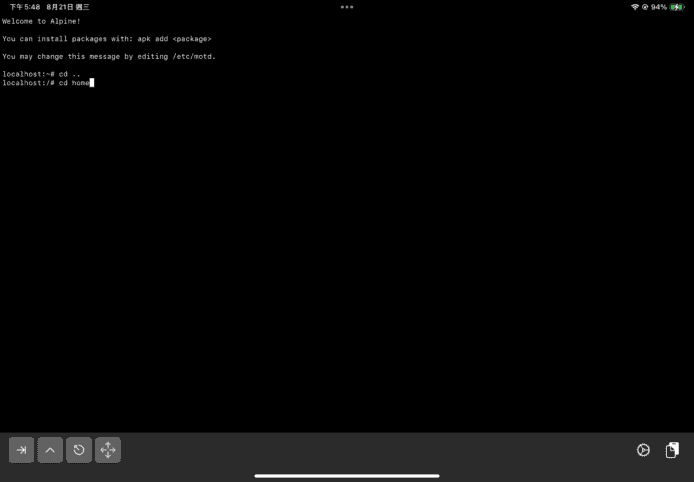Tap the charging battery icon
The height and width of the screenshot is (482, 694).
tap(677, 6)
